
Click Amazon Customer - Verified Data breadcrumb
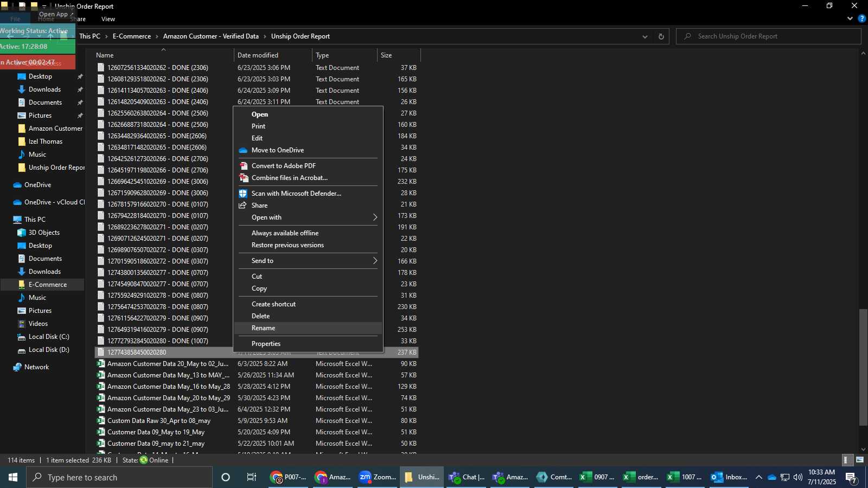[x=211, y=36]
